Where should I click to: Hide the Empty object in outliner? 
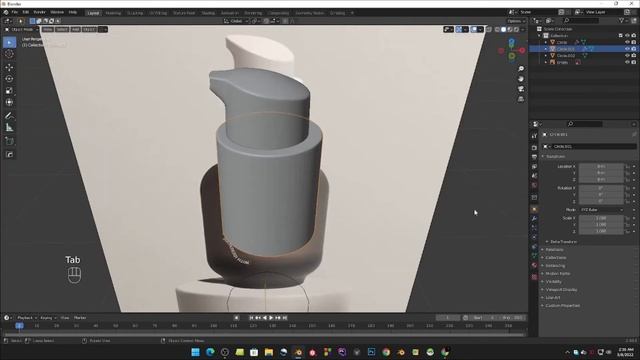(627, 62)
